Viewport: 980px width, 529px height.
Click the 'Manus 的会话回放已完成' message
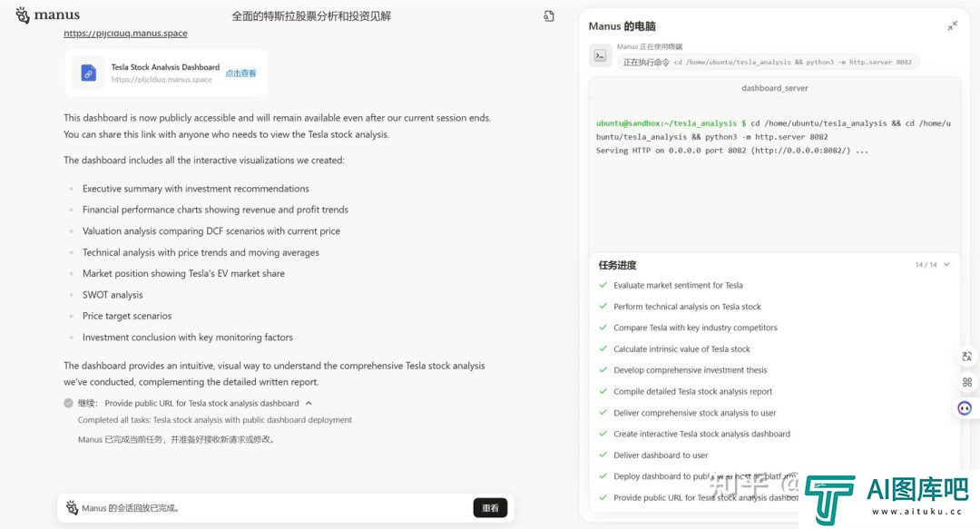coord(131,508)
